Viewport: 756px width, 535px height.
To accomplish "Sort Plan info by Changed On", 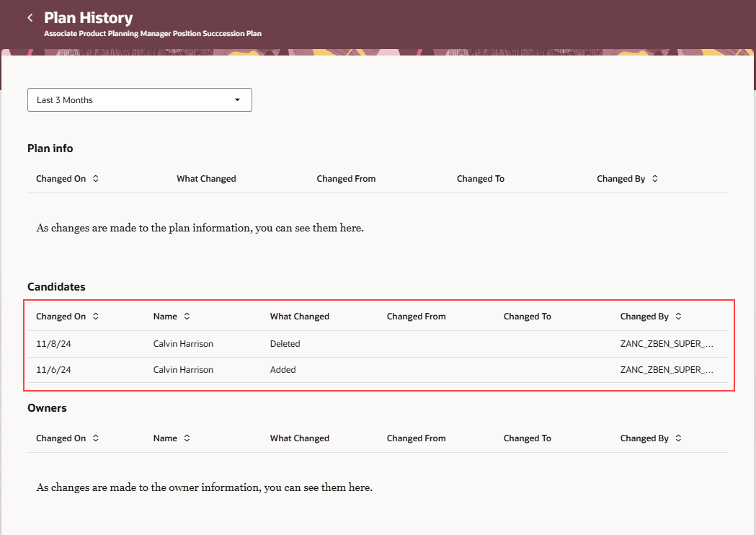I will pyautogui.click(x=95, y=179).
